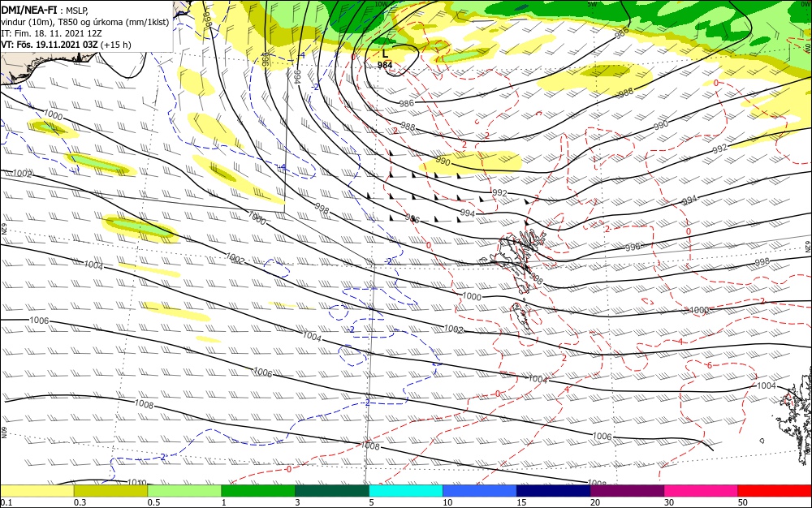The image size is (812, 508).
Task: Click the 'DMI/NEA-FI' title text
Action: (x=29, y=9)
